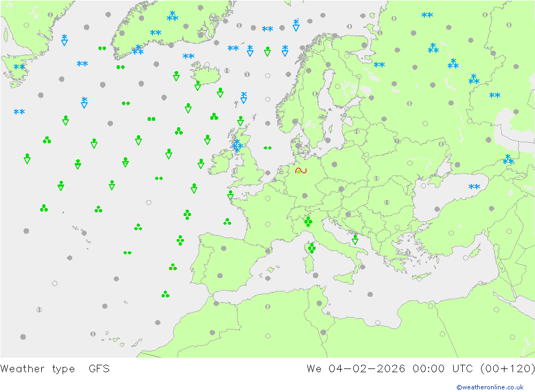Click the double snow symbol on the far-left island
This screenshot has width=535, height=392.
(x=19, y=66)
